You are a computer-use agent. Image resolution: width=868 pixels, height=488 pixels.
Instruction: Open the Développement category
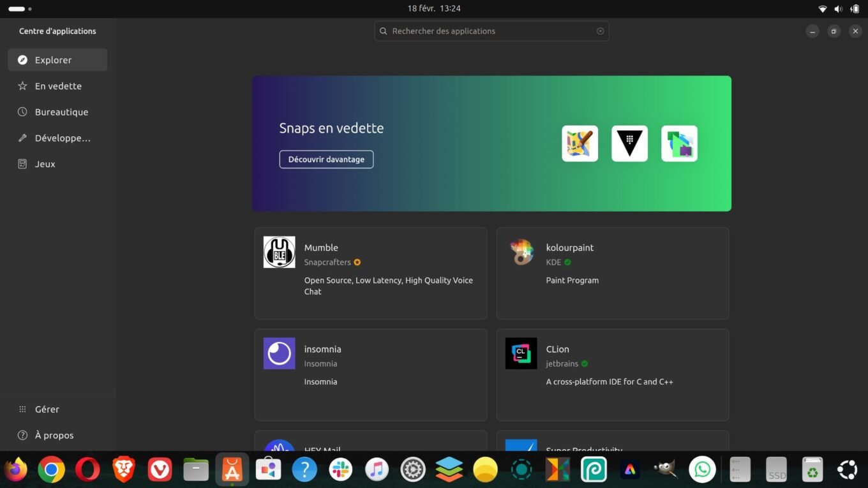[x=57, y=138]
